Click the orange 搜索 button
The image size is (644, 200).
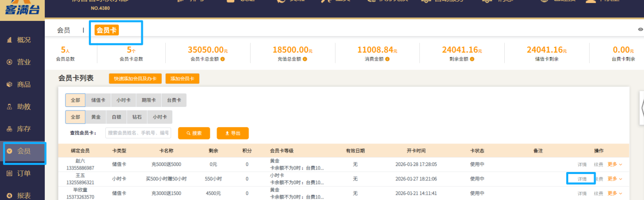tap(194, 133)
